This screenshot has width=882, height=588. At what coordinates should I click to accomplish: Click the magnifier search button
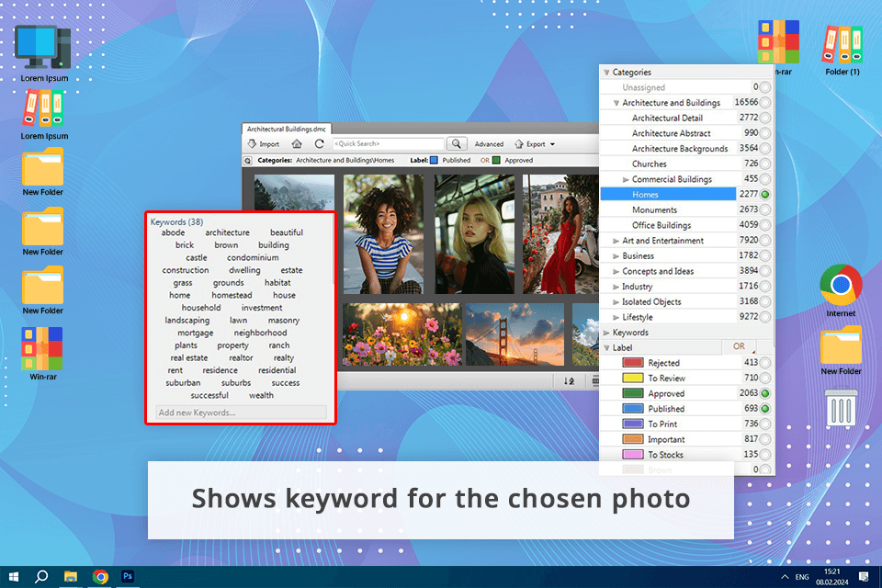coord(457,144)
